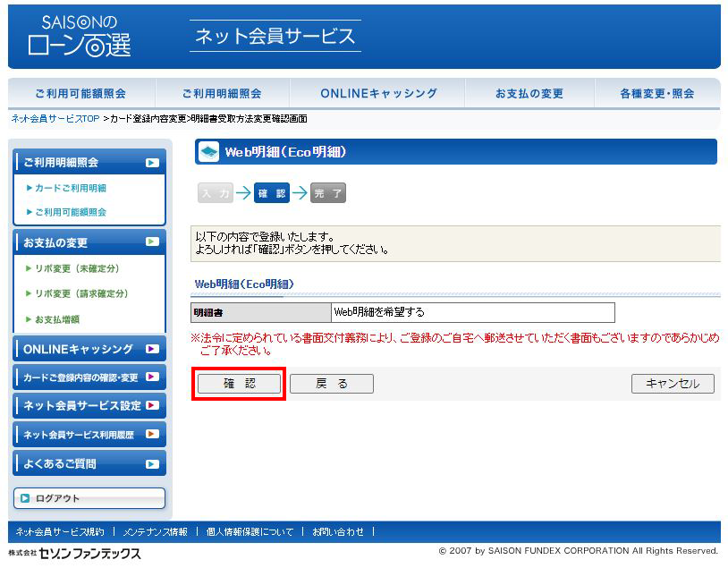
Task: Expand ご利用明細照会 sidebar arrow icon
Action: 152,163
